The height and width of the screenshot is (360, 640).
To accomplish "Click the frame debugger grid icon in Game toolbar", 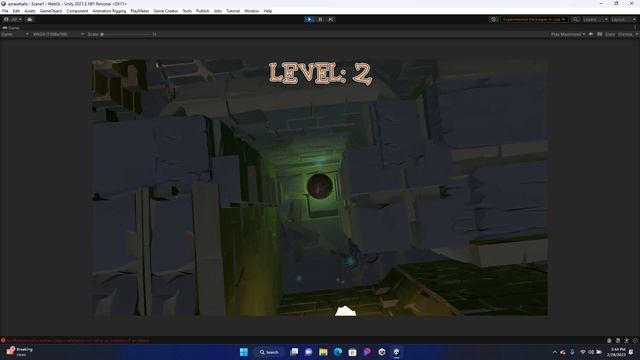I will click(600, 34).
